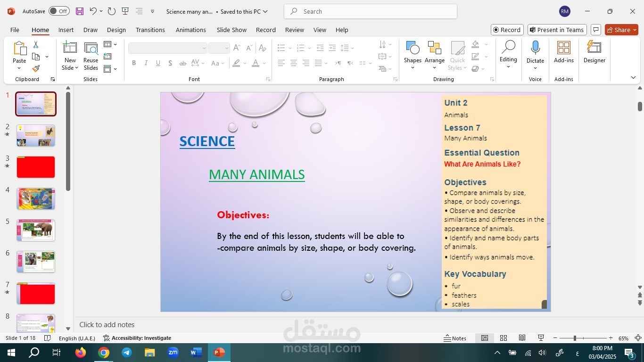Click the Redo icon
The image size is (644, 362).
[x=112, y=11]
